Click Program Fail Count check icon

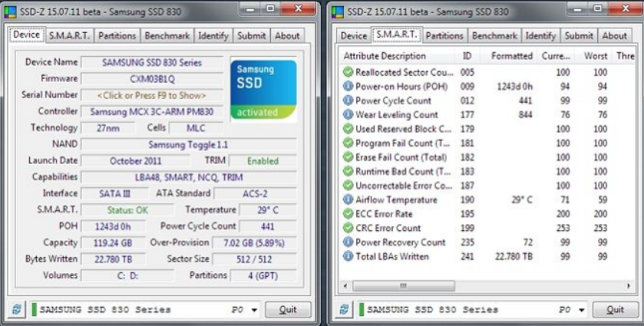click(x=348, y=143)
